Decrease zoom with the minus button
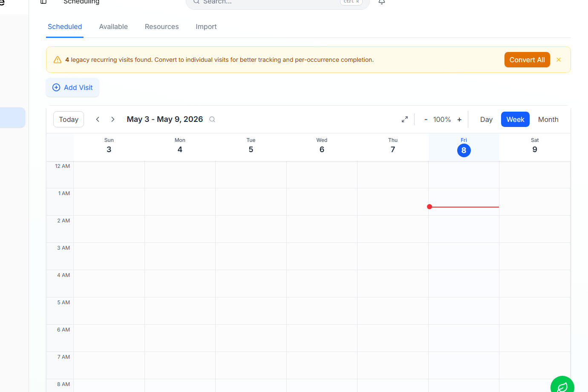588x392 pixels. [426, 119]
